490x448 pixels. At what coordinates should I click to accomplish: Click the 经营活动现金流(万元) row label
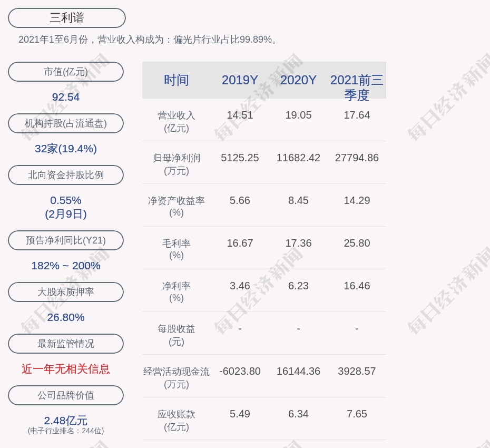coord(177,378)
